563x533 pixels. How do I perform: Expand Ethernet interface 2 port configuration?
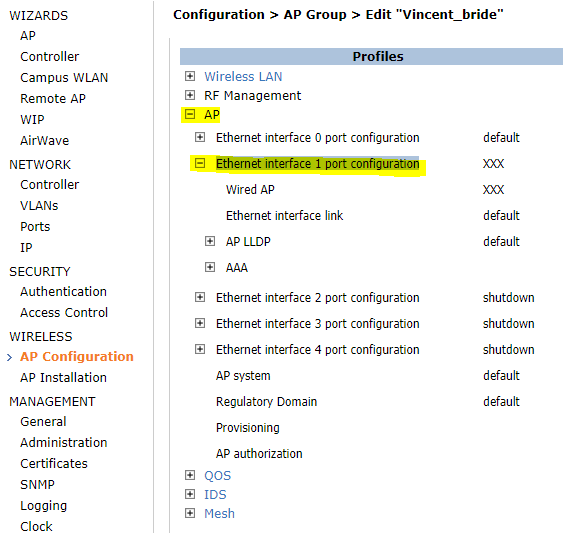pyautogui.click(x=200, y=297)
